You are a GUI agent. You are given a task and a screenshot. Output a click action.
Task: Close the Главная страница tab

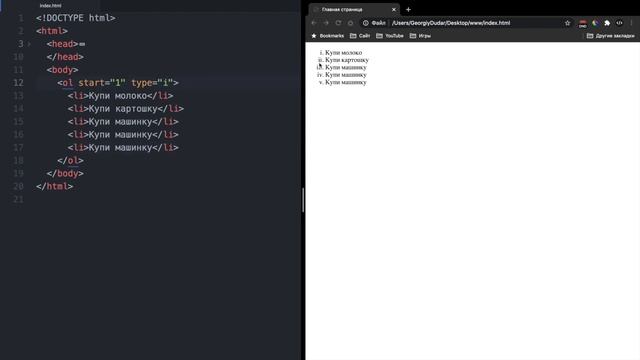coord(394,9)
